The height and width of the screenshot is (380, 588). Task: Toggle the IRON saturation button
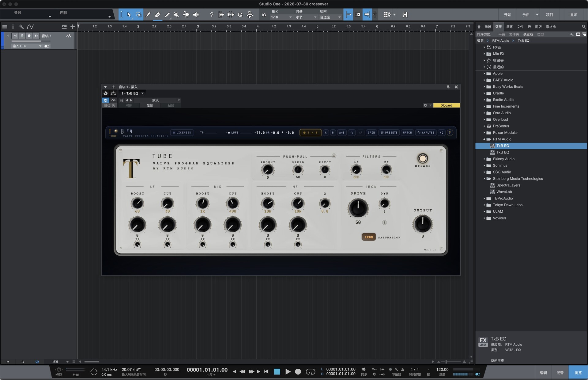click(x=369, y=237)
